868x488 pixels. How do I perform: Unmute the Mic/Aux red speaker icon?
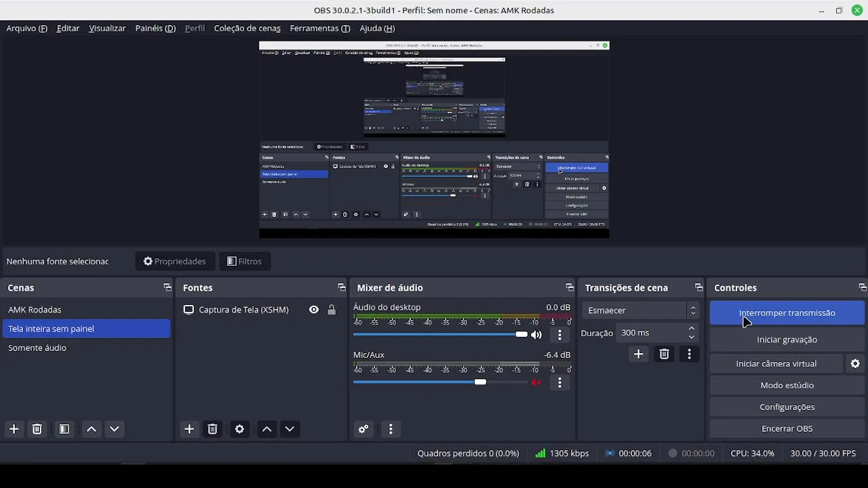click(x=536, y=382)
